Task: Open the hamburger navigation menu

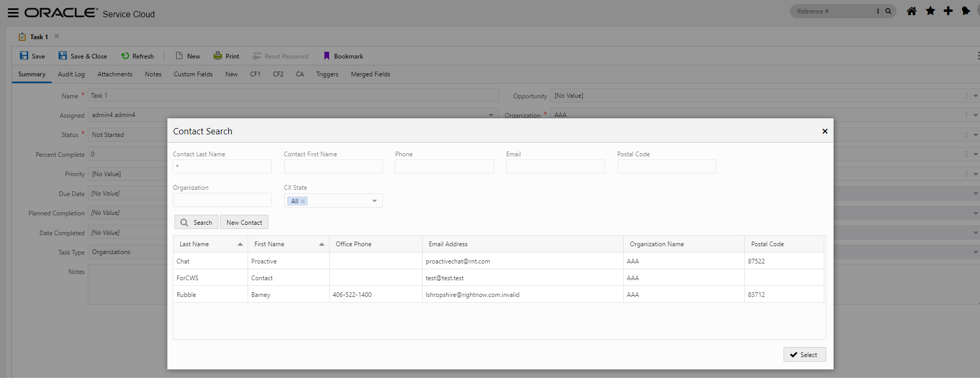Action: pos(13,13)
